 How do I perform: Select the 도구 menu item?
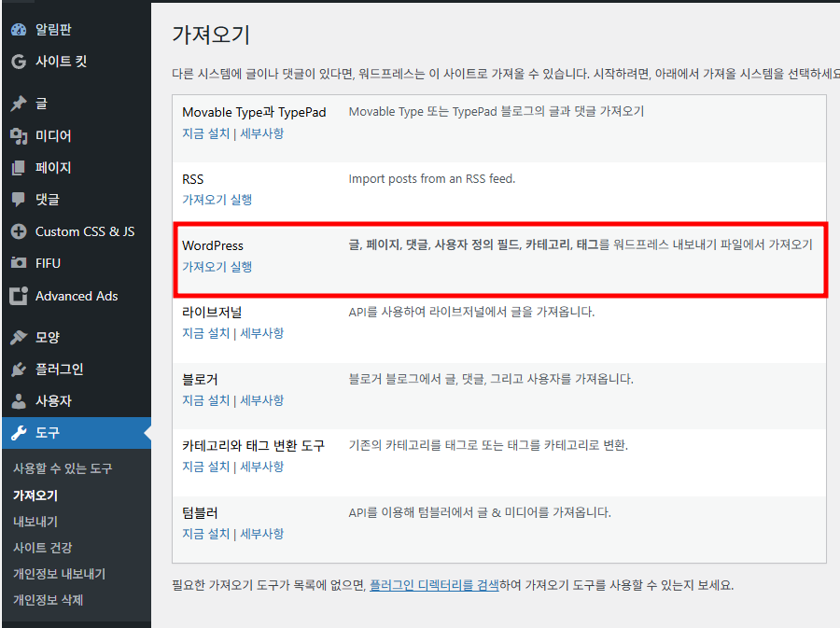[x=77, y=433]
